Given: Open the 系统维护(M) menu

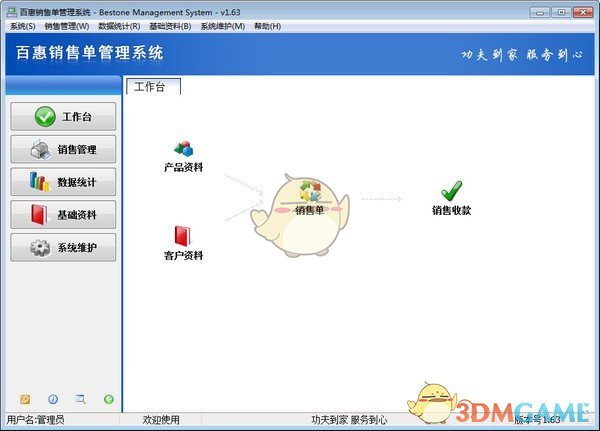Looking at the screenshot, I should (x=223, y=26).
